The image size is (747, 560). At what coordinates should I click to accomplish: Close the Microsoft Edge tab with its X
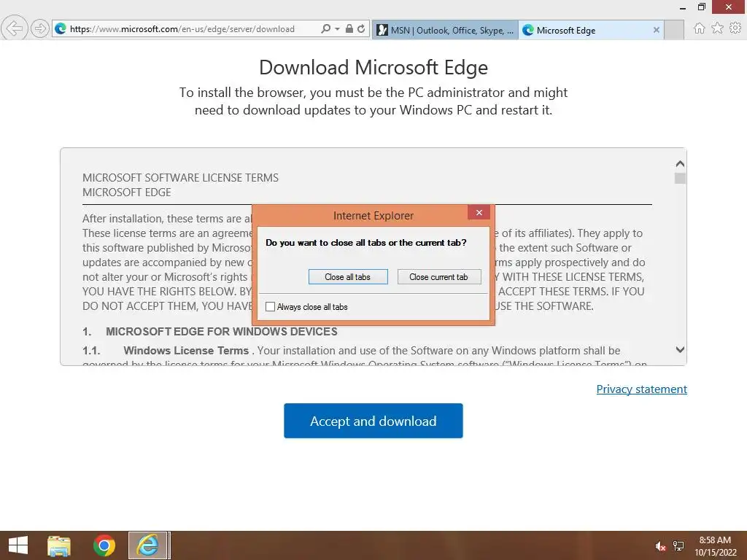point(656,30)
